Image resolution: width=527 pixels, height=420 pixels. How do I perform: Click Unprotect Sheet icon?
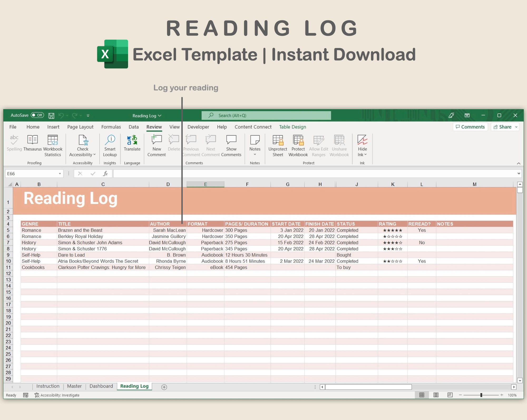click(x=277, y=144)
